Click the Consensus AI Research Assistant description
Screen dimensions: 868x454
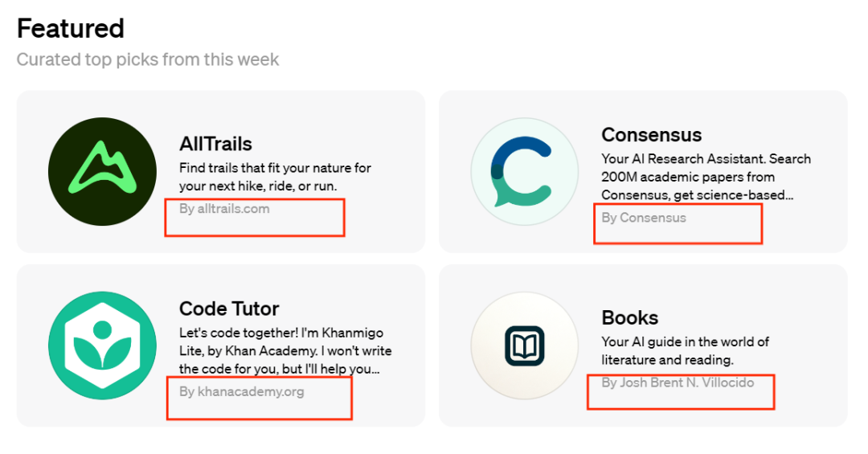pyautogui.click(x=706, y=177)
